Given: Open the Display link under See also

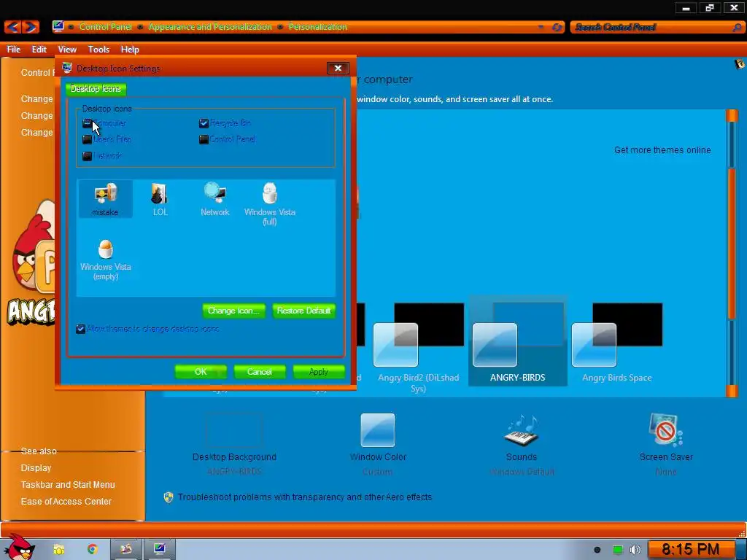Looking at the screenshot, I should [36, 467].
